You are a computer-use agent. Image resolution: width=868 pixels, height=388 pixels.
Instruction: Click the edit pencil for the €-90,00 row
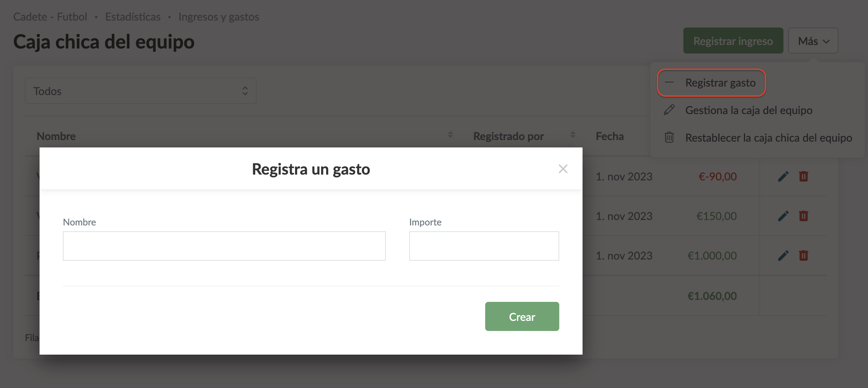tap(783, 177)
